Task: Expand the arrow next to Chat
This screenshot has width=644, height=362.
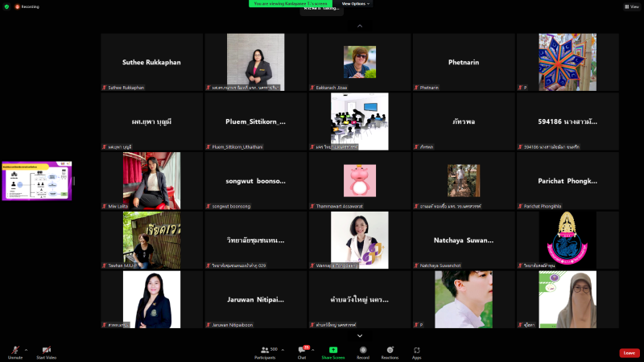Action: (312, 350)
